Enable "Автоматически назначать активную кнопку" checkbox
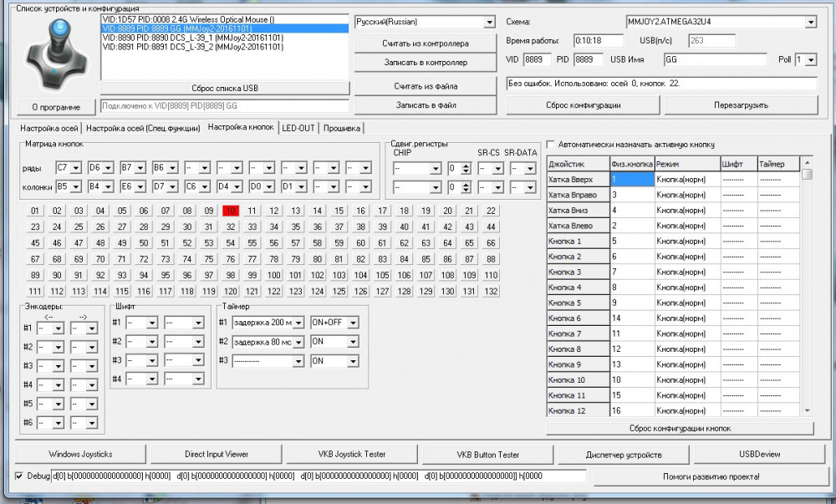This screenshot has width=836, height=504. point(551,144)
